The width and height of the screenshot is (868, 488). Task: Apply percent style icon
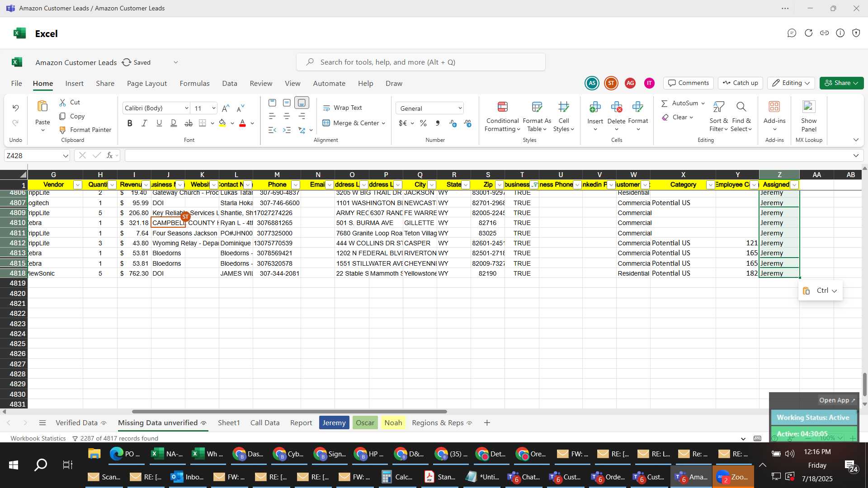pos(423,123)
